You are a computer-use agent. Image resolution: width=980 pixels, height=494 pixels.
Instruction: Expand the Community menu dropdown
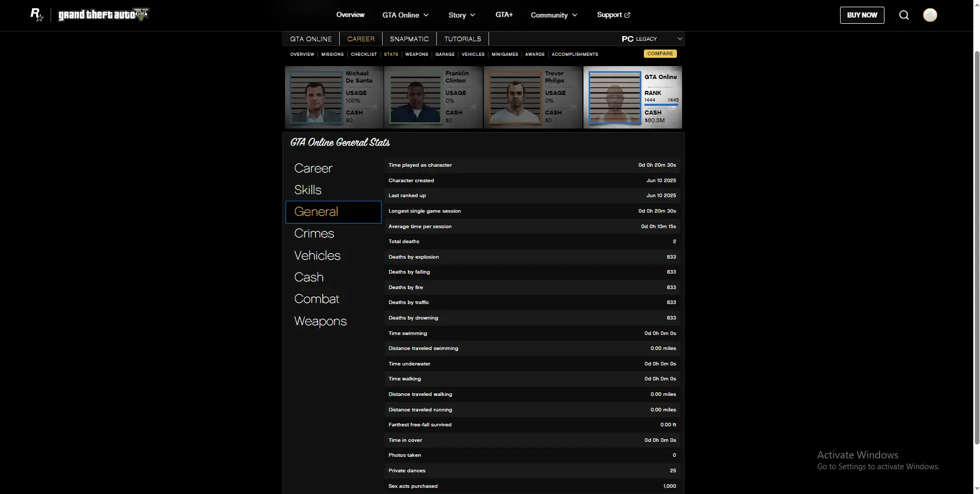click(554, 15)
